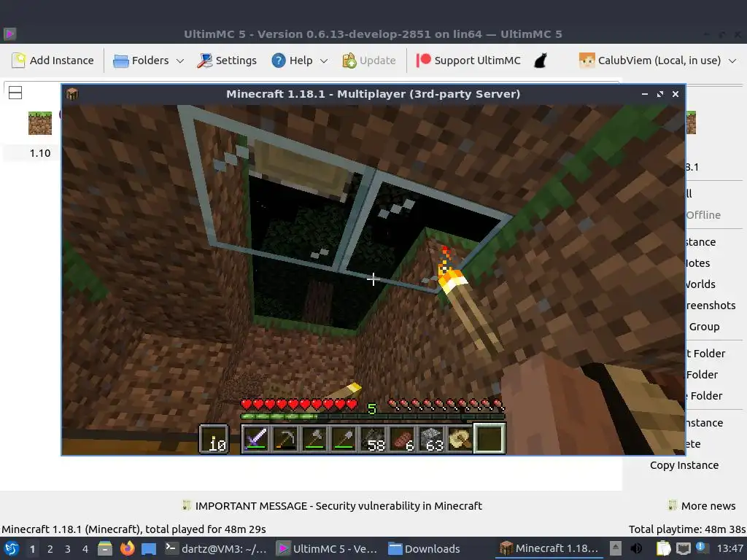Select the hotbar slot with 58 items
The image size is (747, 560).
point(373,438)
